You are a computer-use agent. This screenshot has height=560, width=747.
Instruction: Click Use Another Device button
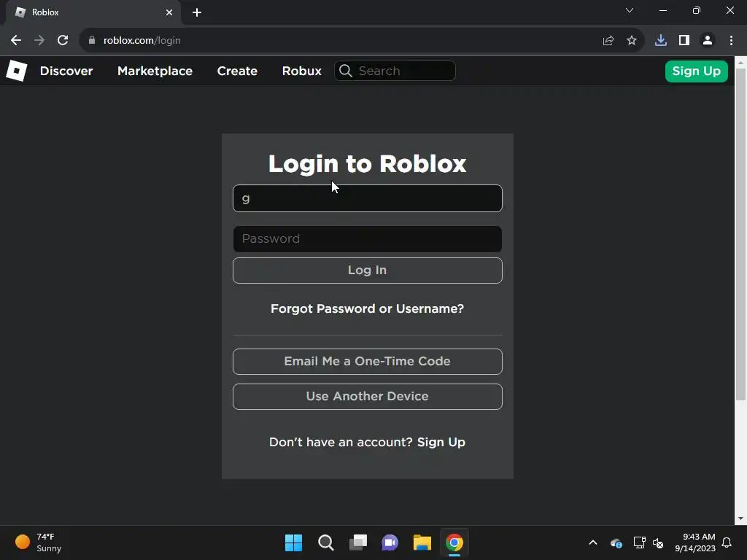368,396
